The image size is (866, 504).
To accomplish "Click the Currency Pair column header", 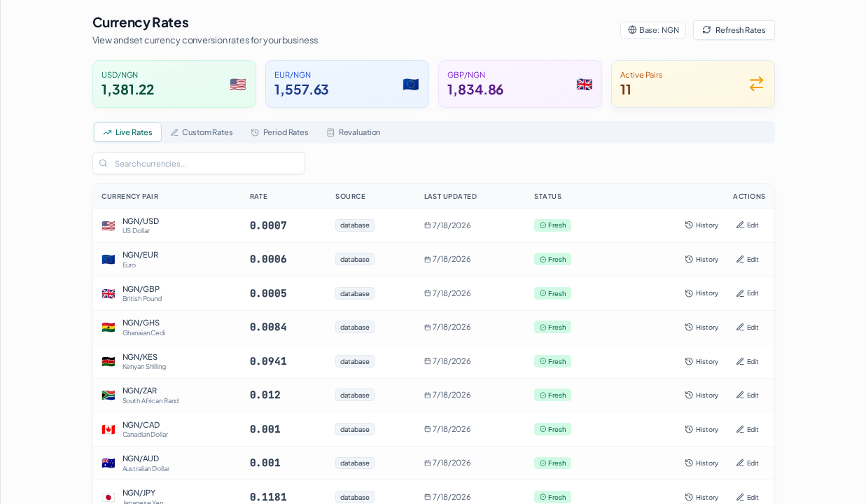I will (x=130, y=197).
